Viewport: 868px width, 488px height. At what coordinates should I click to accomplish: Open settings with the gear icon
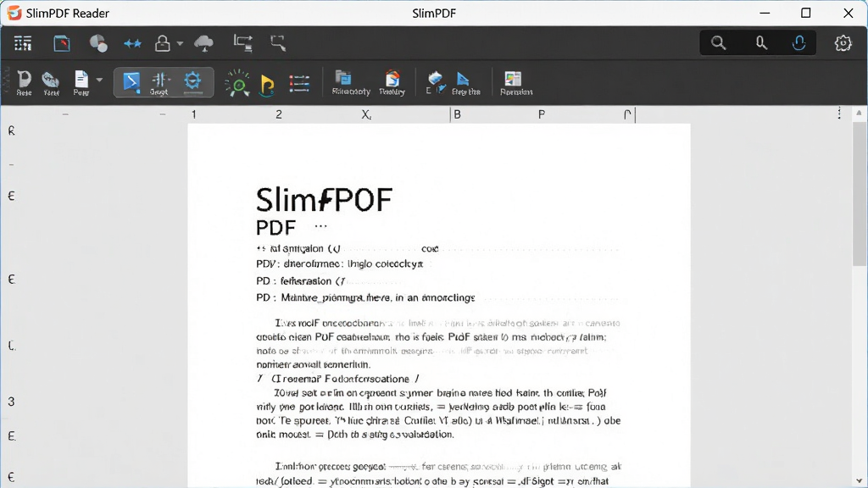(x=843, y=43)
